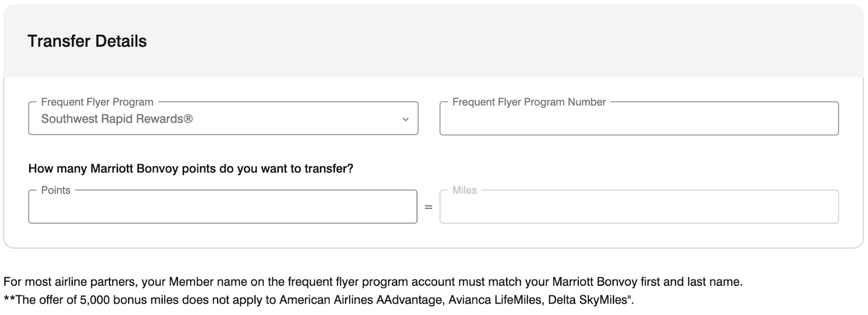Click the 'Points' field label
The width and height of the screenshot is (868, 315).
tap(56, 190)
